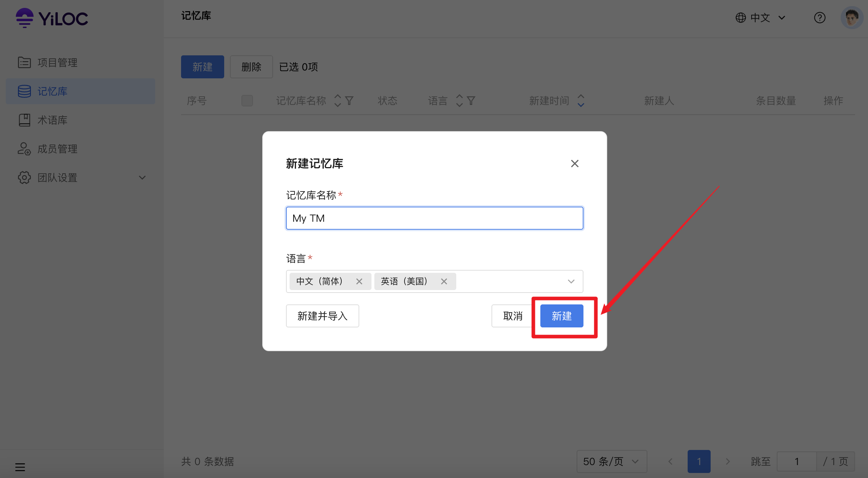Click the 序号 column header

(x=197, y=101)
